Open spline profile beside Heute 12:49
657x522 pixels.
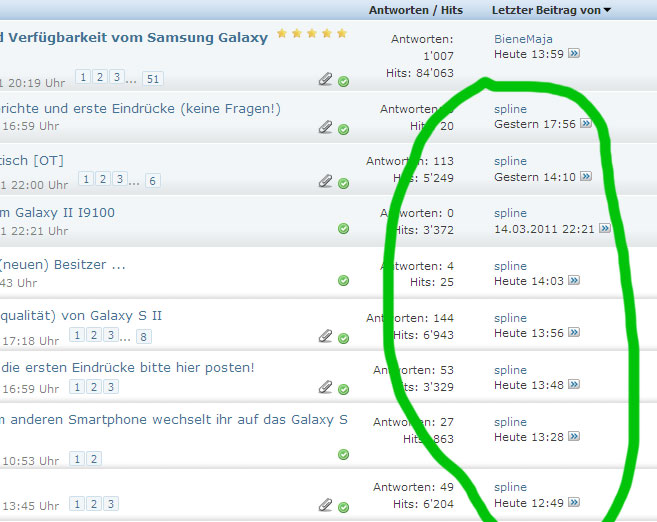click(x=510, y=487)
